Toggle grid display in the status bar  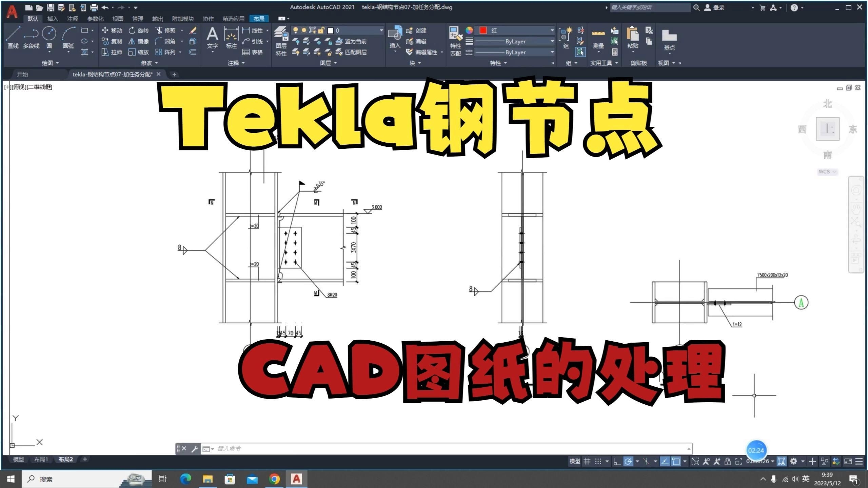[x=587, y=461]
